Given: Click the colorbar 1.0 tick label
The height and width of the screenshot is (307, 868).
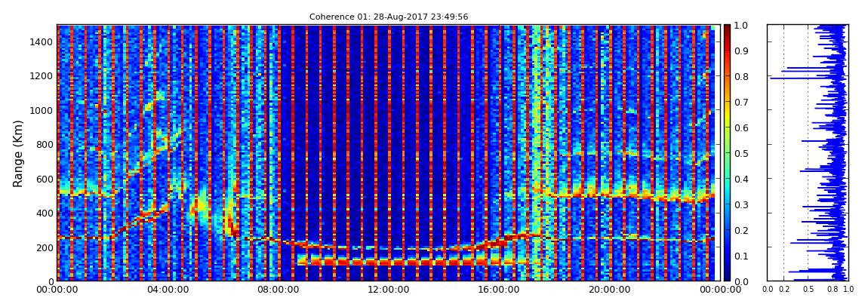Looking at the screenshot, I should (742, 26).
